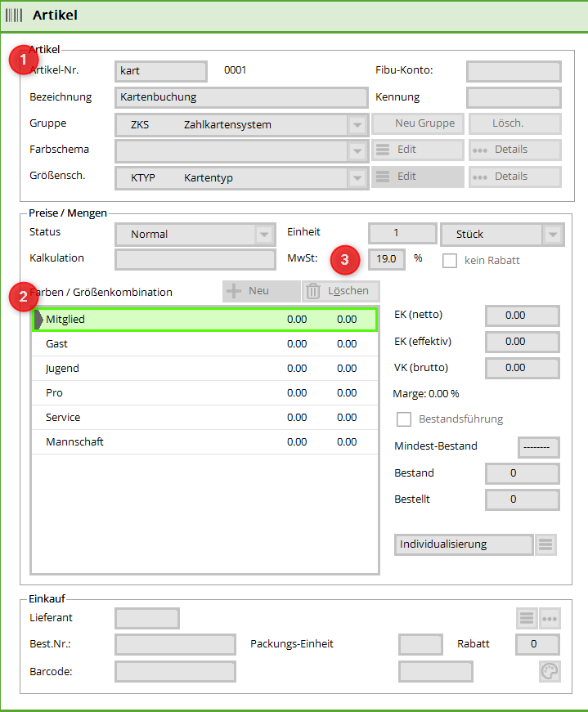Click the Marge: 0.00 % text
The height and width of the screenshot is (712, 588).
click(426, 394)
